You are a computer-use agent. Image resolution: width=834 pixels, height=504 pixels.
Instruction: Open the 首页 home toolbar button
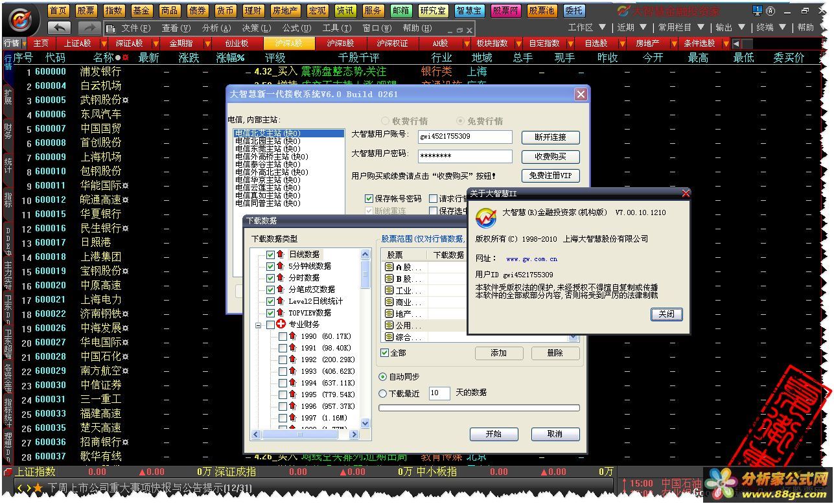tap(58, 11)
